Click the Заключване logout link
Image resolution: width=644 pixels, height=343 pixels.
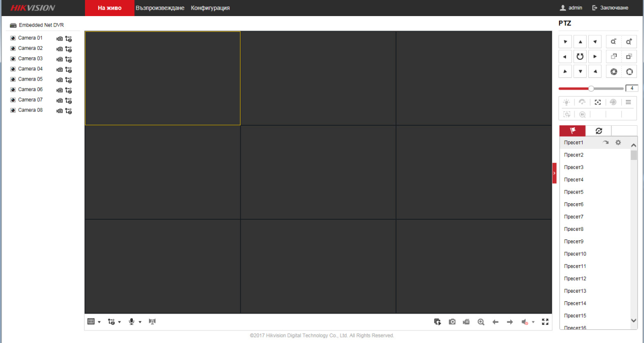point(610,8)
